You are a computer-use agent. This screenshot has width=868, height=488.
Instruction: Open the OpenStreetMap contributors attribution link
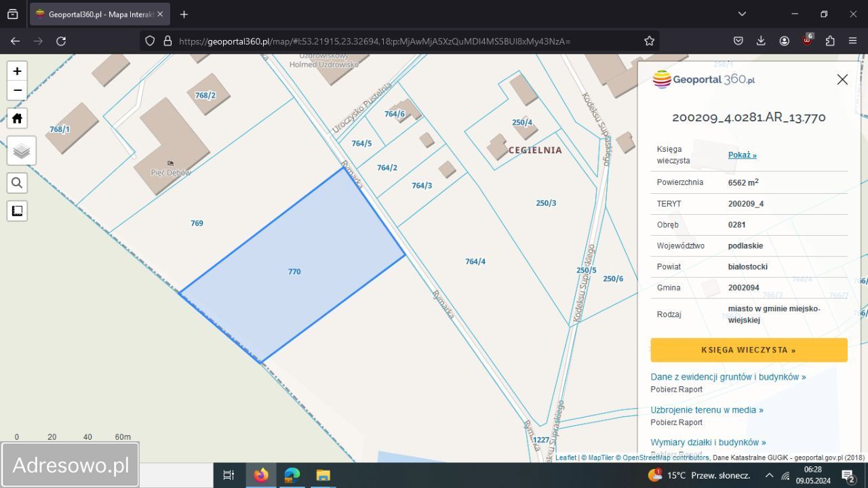coord(663,457)
